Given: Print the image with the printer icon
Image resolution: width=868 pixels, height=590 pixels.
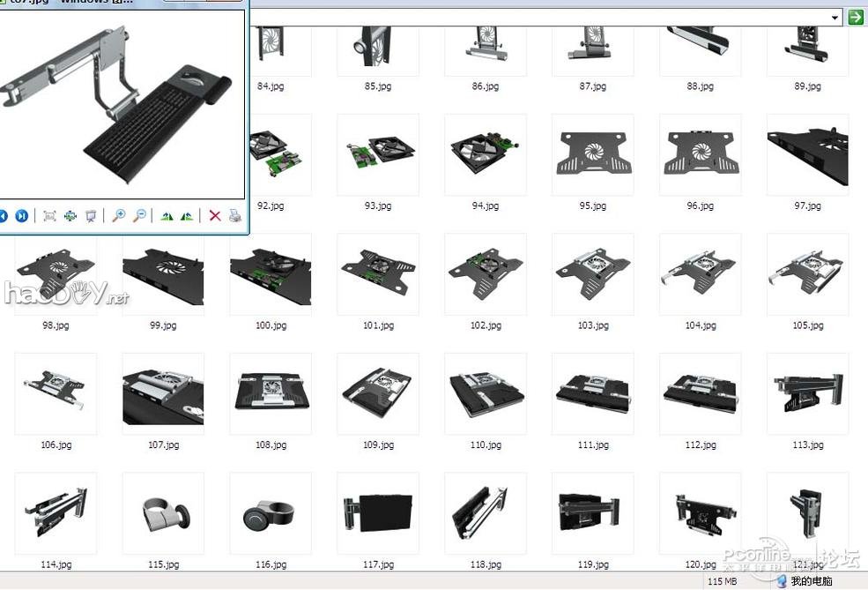Looking at the screenshot, I should click(234, 216).
